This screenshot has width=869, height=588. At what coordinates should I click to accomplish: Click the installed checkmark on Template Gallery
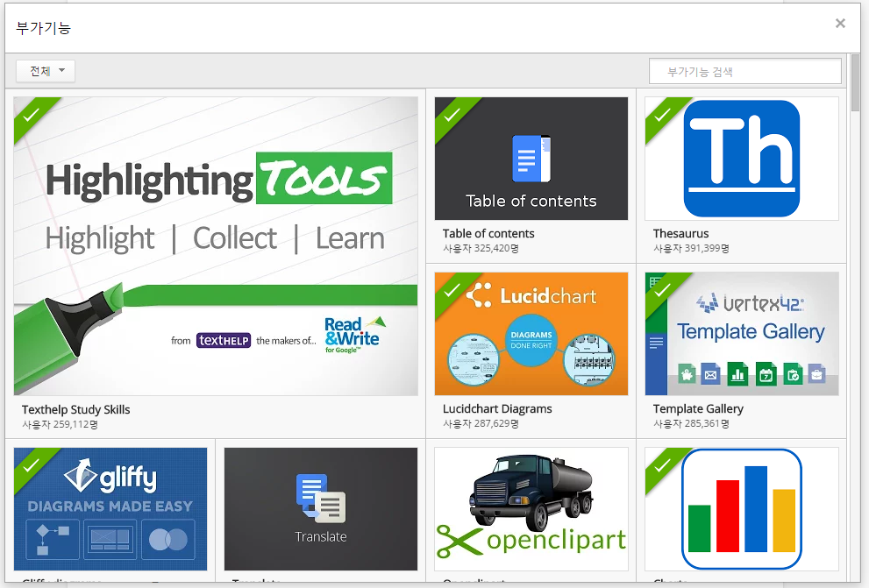662,289
